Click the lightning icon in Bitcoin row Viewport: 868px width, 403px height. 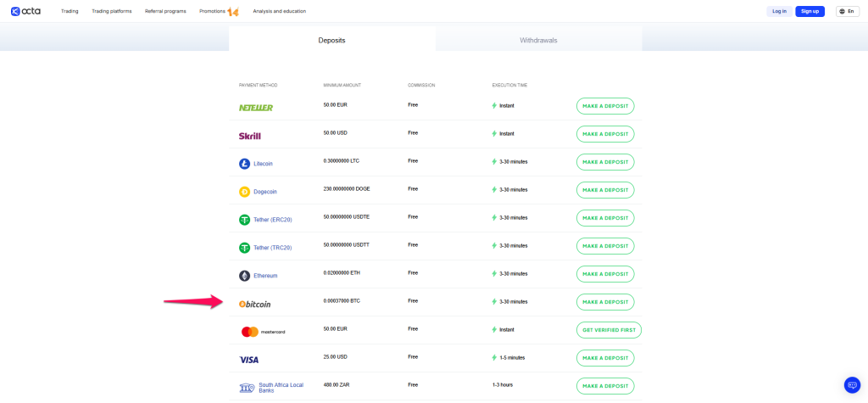pos(494,301)
